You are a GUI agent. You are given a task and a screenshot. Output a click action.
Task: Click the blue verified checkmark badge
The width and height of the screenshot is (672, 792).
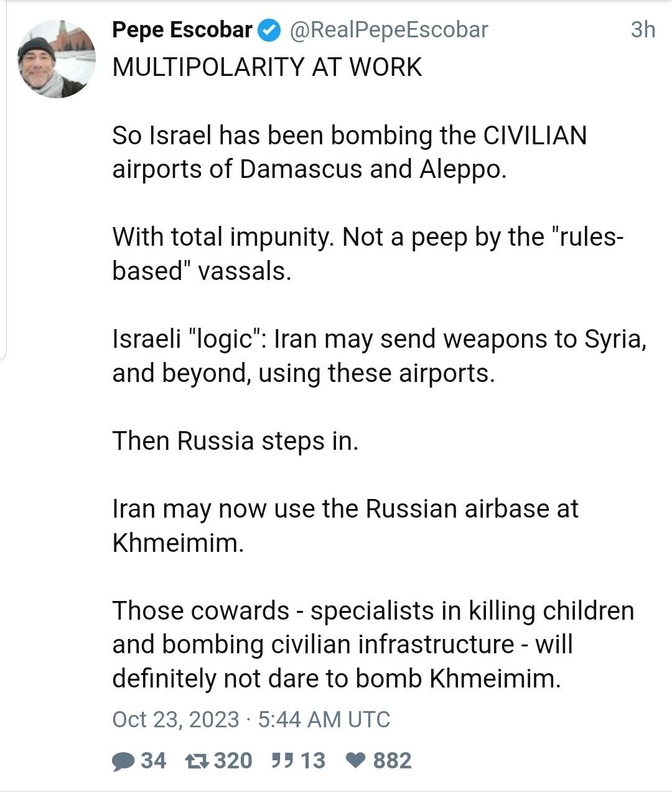click(x=269, y=30)
